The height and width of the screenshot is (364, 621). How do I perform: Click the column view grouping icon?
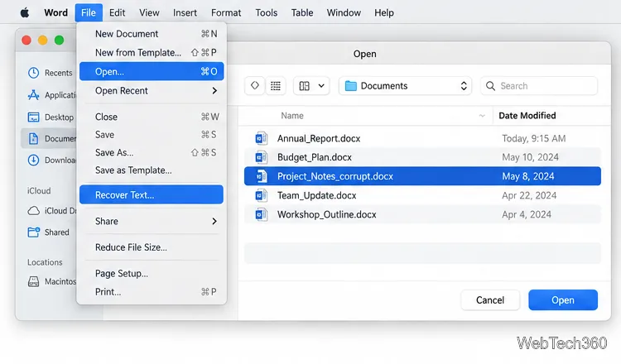[x=304, y=86]
